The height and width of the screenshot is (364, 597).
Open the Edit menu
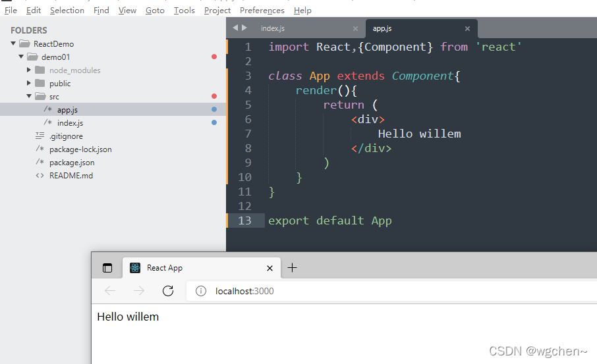[34, 11]
